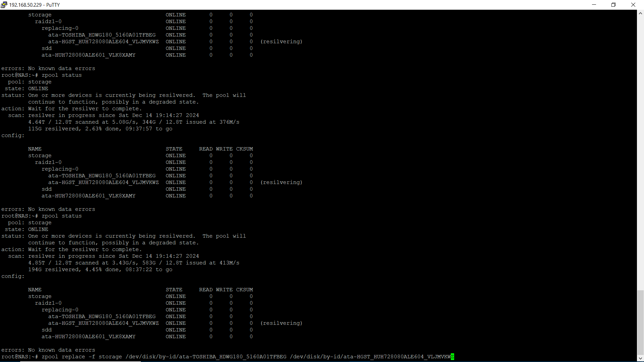Click the '4.64T / 12.8T scanned' text

pyautogui.click(x=63, y=122)
